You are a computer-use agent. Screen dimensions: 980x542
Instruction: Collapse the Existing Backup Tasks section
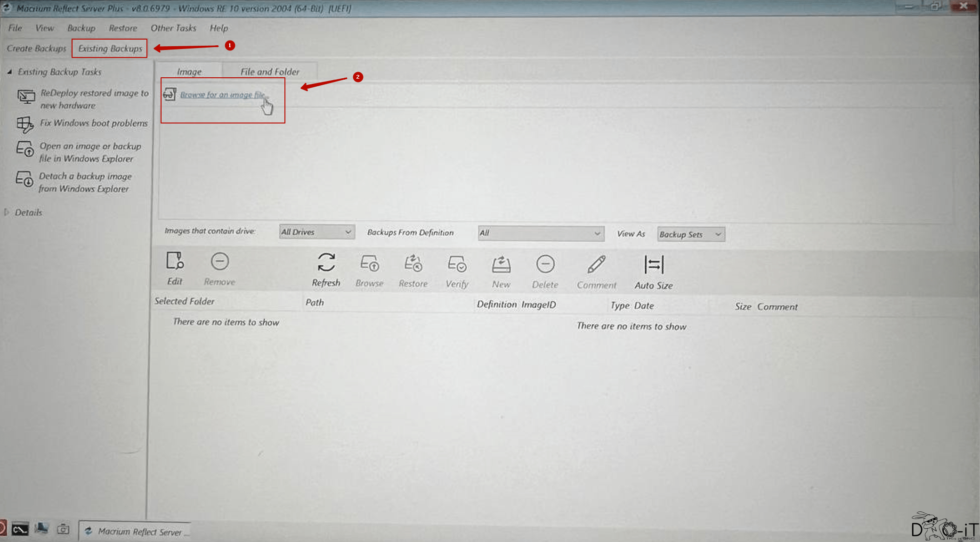click(9, 72)
